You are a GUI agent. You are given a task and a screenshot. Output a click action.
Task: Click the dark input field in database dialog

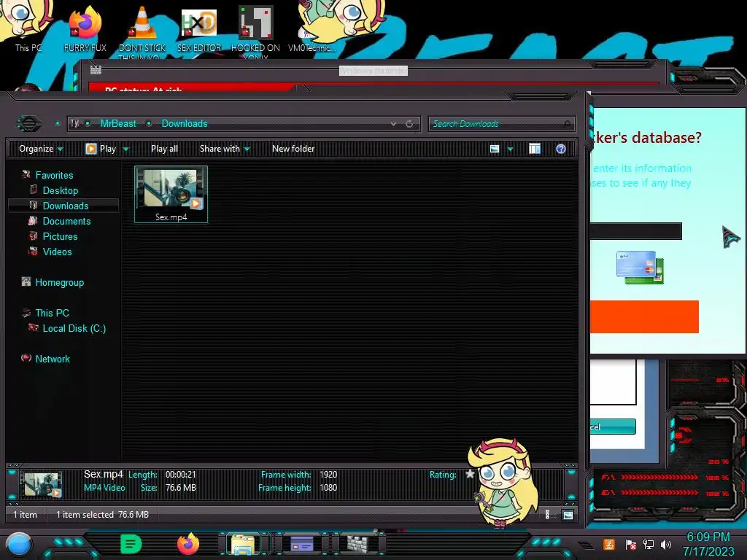point(636,231)
